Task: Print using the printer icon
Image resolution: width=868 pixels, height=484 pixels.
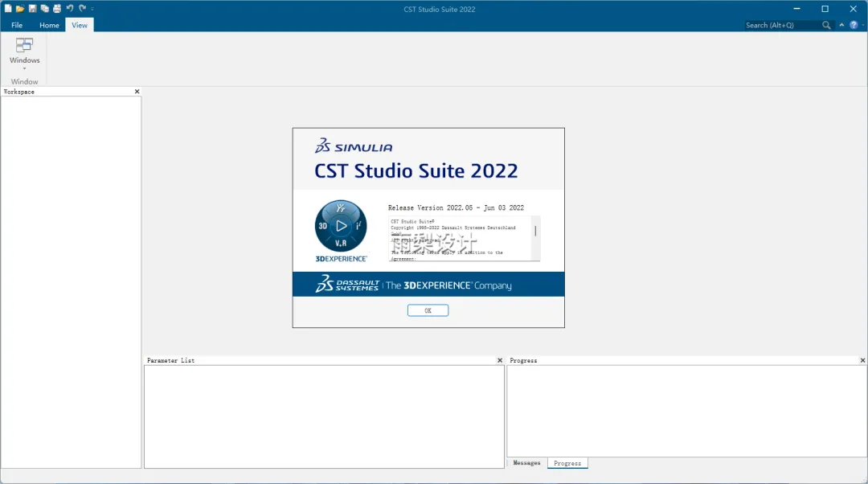Action: (57, 8)
